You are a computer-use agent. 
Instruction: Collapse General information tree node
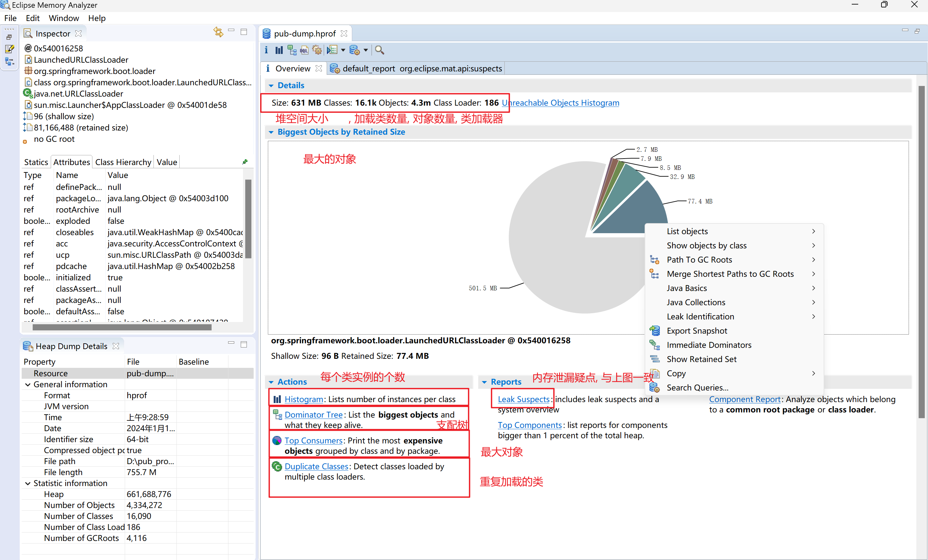pyautogui.click(x=28, y=385)
